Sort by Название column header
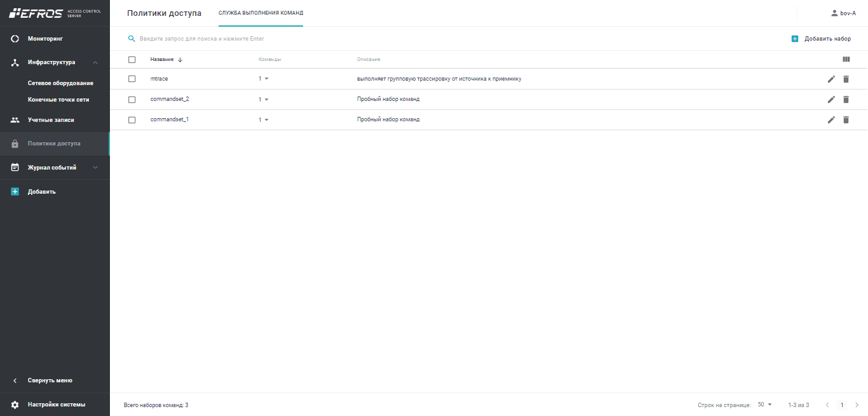 pos(161,60)
